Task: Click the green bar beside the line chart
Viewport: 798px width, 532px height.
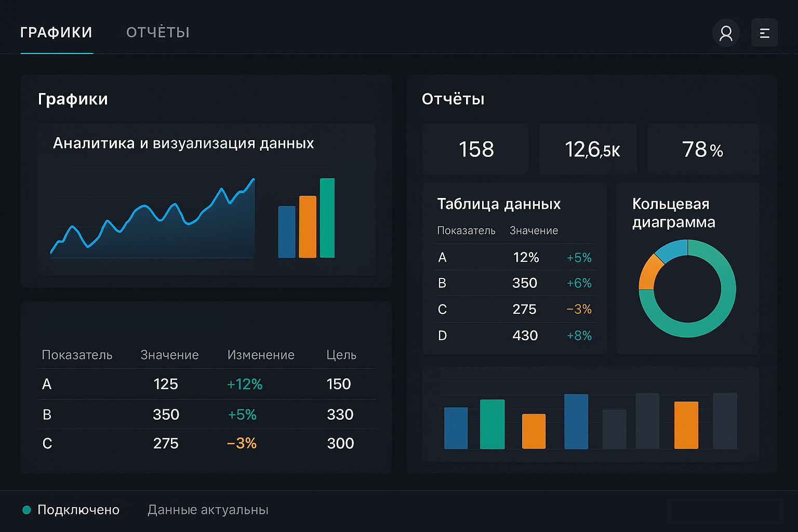Action: pyautogui.click(x=327, y=218)
